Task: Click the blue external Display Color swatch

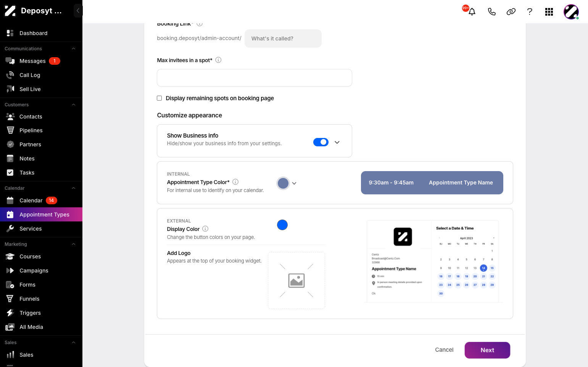Action: [282, 225]
